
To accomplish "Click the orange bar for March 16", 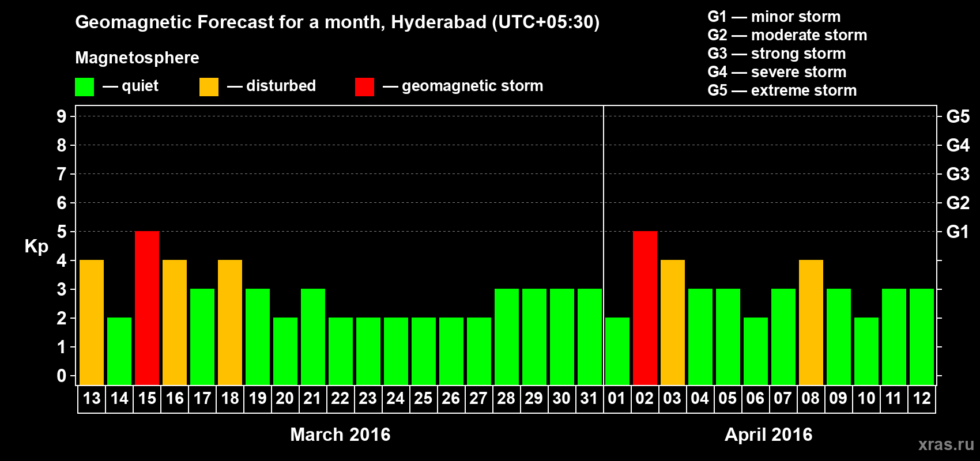I will click(x=175, y=323).
